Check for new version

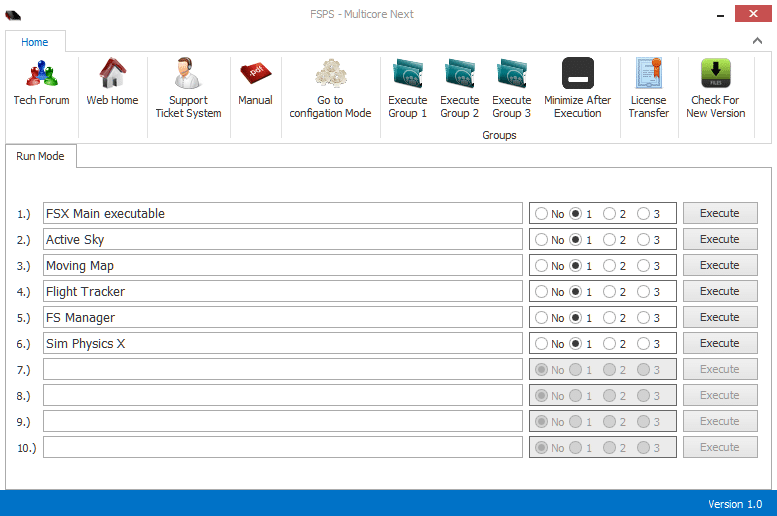715,75
